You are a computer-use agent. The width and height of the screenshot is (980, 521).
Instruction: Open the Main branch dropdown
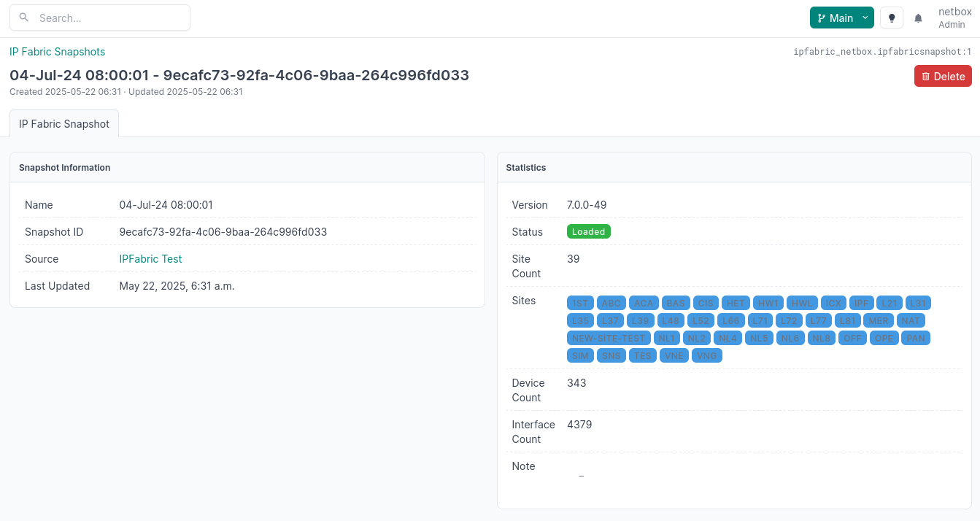[841, 18]
